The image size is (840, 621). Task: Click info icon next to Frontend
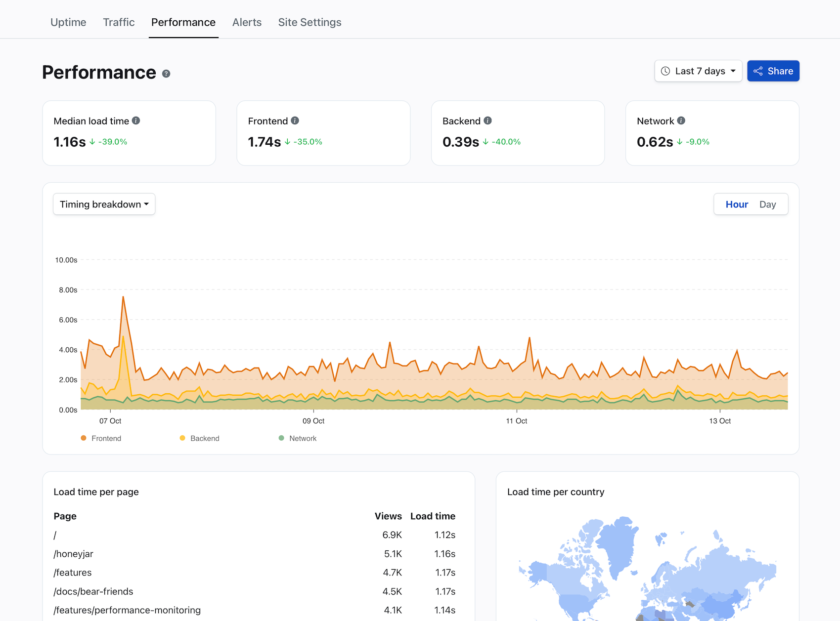point(295,121)
